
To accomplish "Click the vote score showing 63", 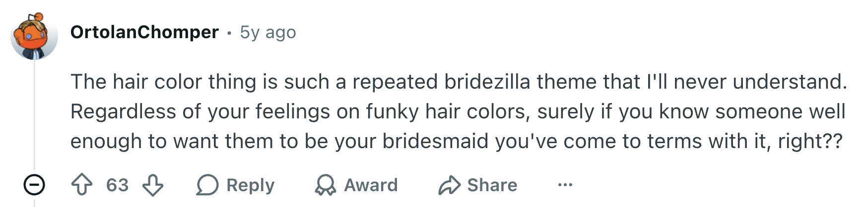I will point(118,185).
